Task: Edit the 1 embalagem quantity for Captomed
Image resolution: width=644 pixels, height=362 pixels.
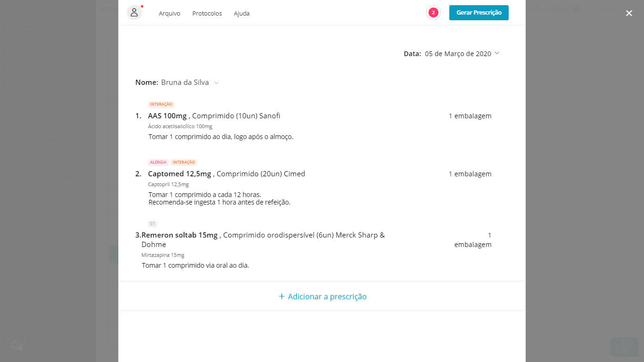Action: tap(470, 174)
